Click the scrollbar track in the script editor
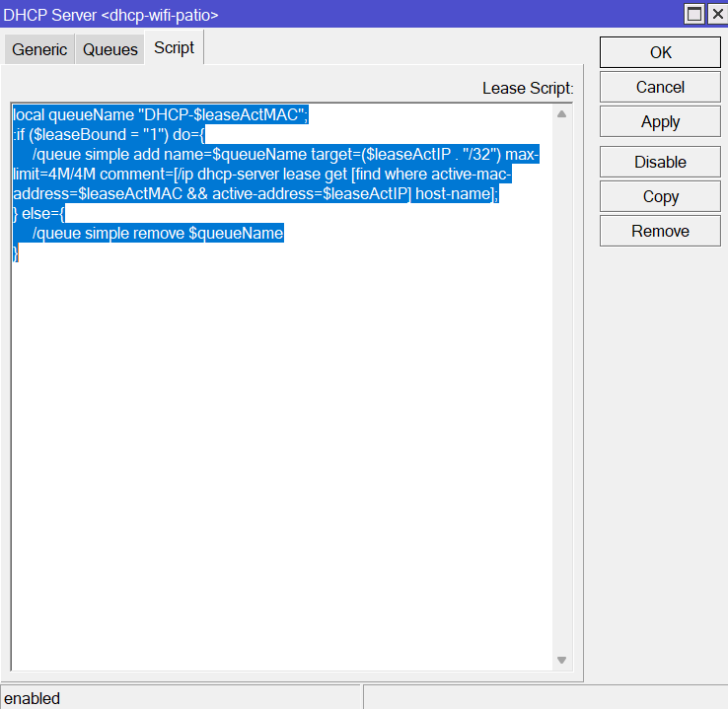The image size is (728, 709). tap(561, 394)
